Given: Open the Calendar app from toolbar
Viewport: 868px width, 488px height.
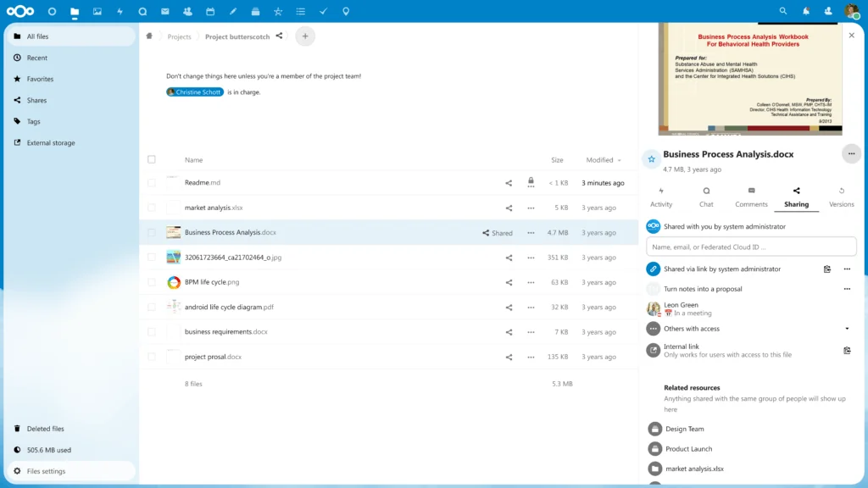Looking at the screenshot, I should point(210,11).
